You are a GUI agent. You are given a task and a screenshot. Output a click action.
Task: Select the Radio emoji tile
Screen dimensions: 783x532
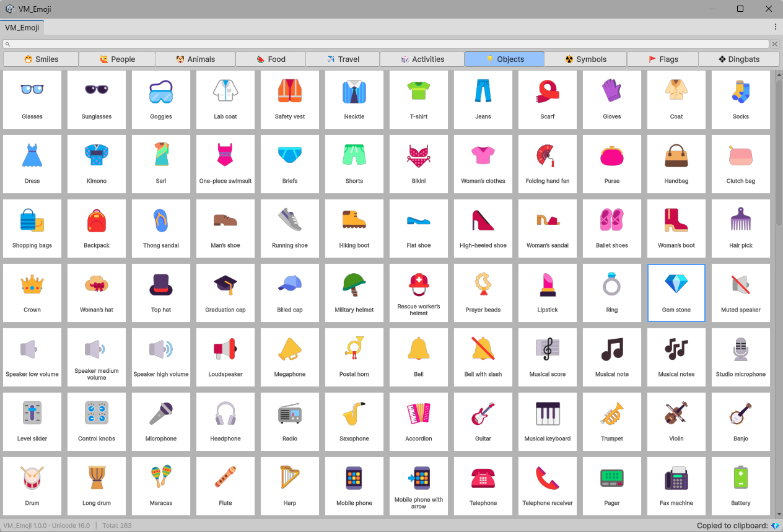click(x=290, y=422)
